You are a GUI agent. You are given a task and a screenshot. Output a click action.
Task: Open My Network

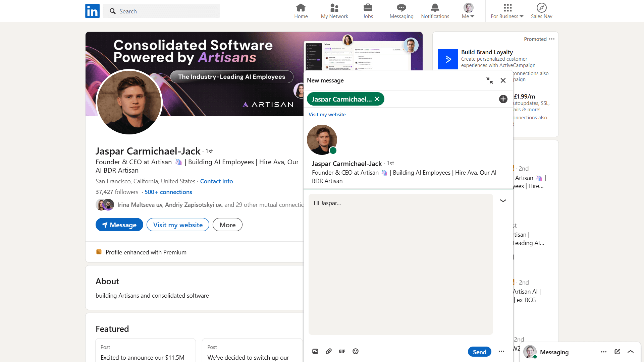click(334, 11)
